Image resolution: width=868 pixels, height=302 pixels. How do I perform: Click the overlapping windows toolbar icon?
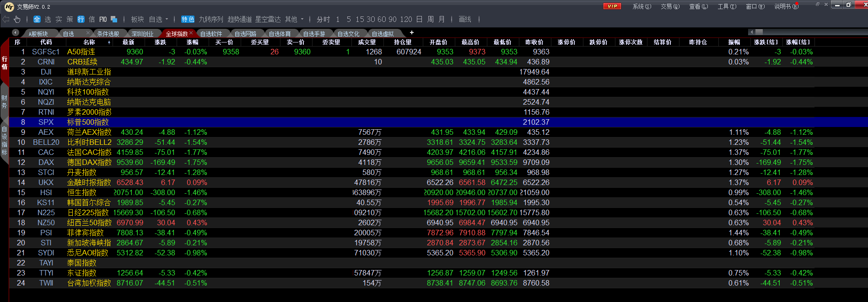(114, 19)
